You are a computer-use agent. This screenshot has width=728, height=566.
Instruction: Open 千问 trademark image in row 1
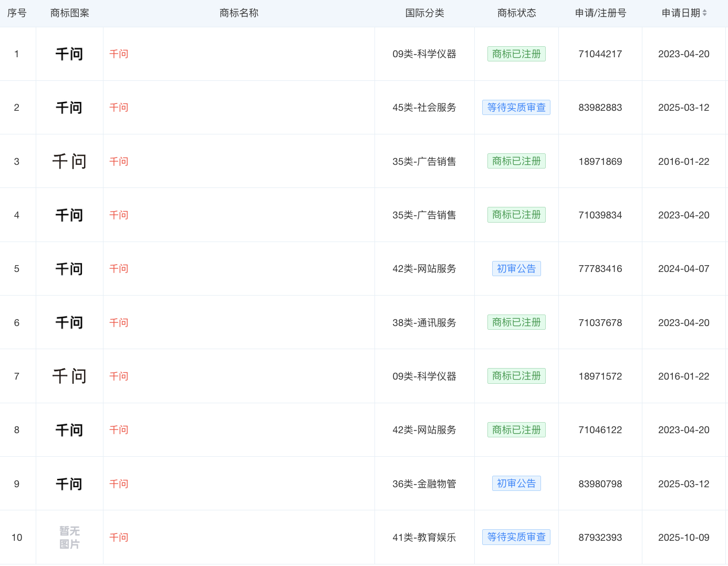69,54
